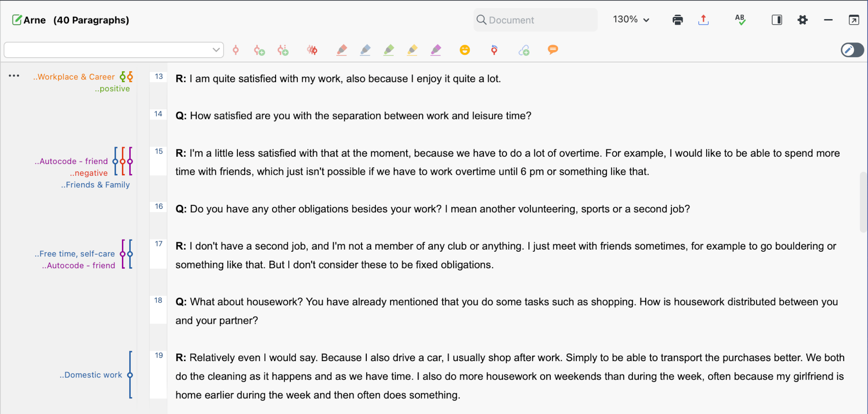Toggle the sidebar panel display icon
Image resolution: width=868 pixels, height=414 pixels.
coord(777,20)
